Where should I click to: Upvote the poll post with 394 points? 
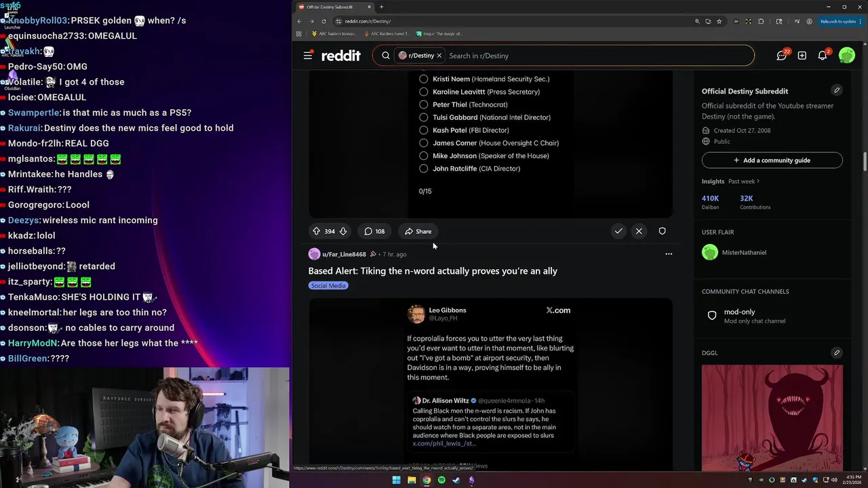[x=316, y=231]
